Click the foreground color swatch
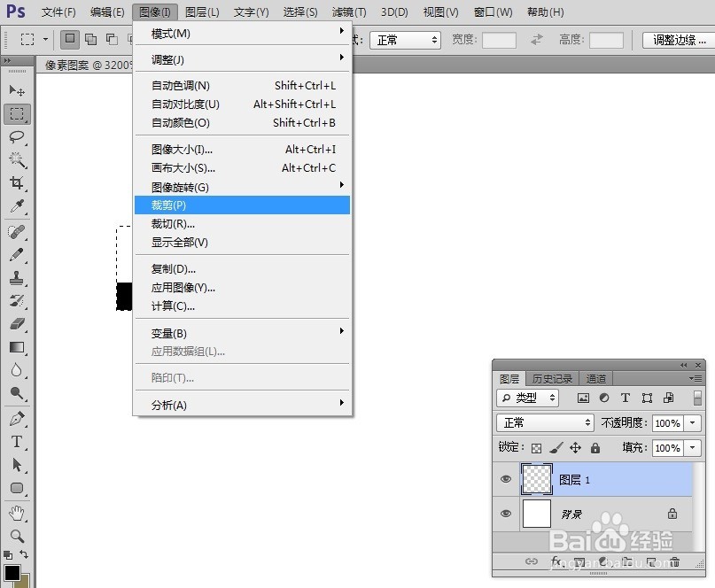 click(12, 572)
